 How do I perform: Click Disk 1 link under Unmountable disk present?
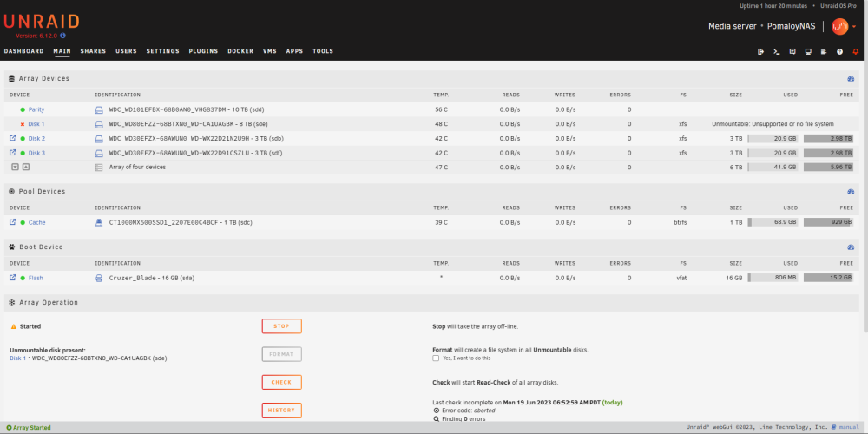17,358
